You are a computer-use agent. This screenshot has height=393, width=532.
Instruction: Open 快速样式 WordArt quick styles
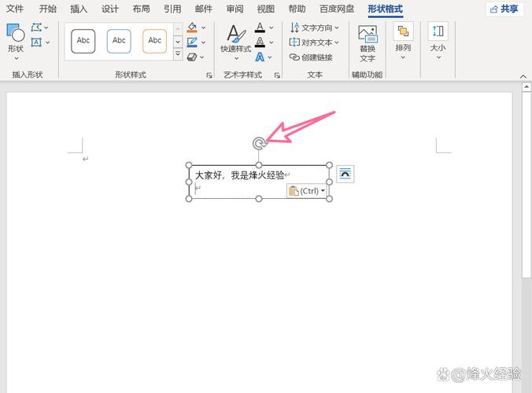click(236, 42)
